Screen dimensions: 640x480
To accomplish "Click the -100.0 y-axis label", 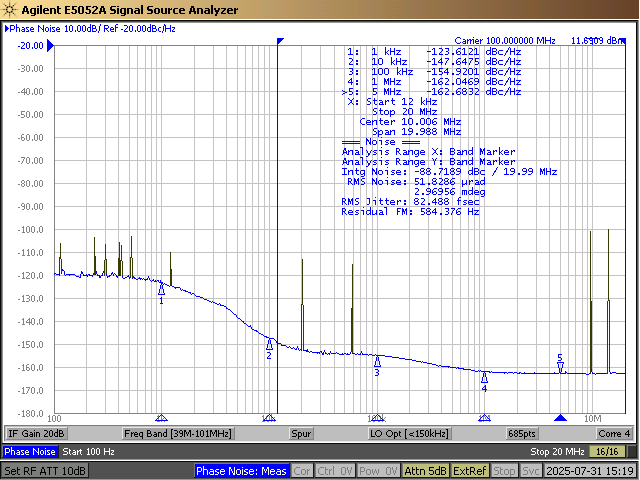I will coord(30,230).
